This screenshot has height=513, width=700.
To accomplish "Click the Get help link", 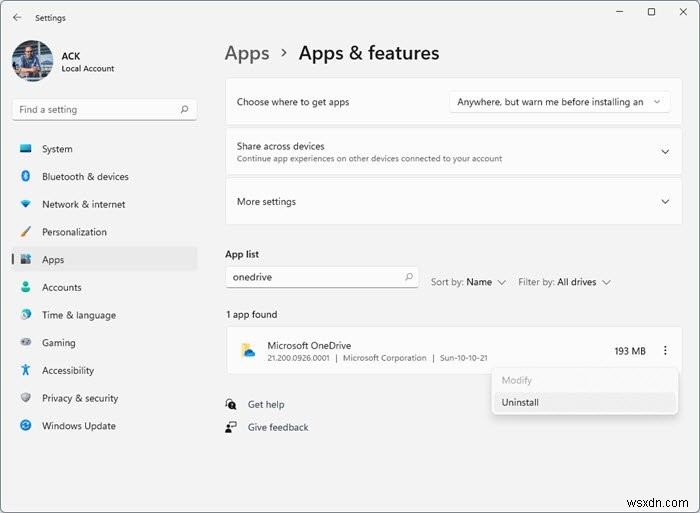I will tap(266, 404).
